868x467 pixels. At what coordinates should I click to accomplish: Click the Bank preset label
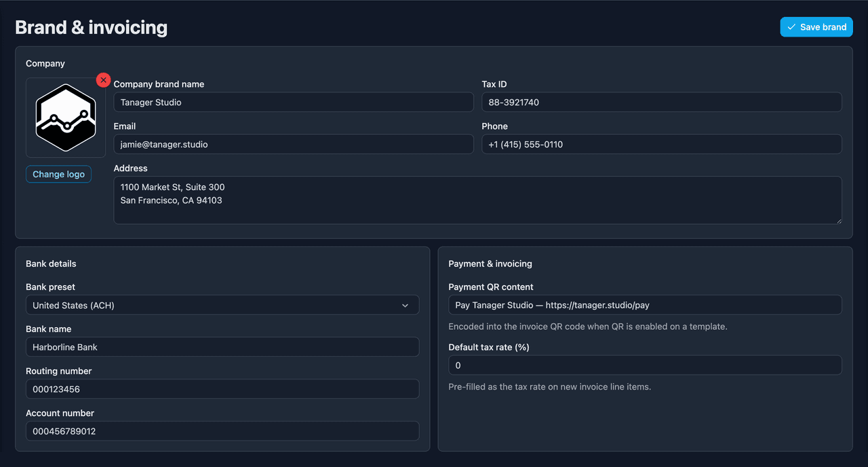coord(51,287)
